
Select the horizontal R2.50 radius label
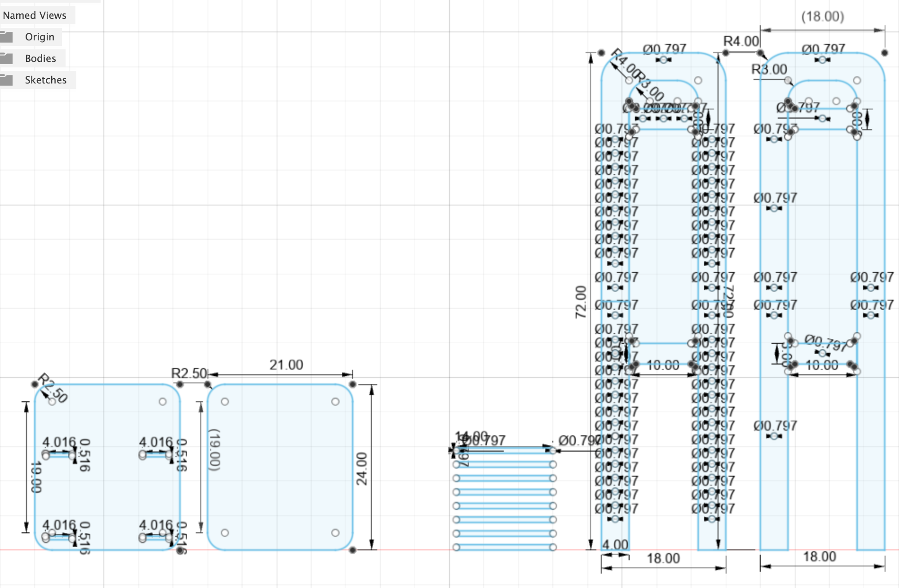(189, 373)
